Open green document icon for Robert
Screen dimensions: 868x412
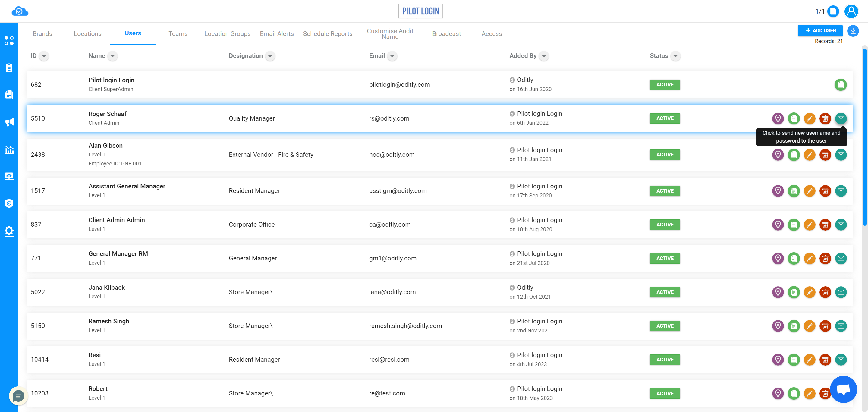pyautogui.click(x=794, y=393)
